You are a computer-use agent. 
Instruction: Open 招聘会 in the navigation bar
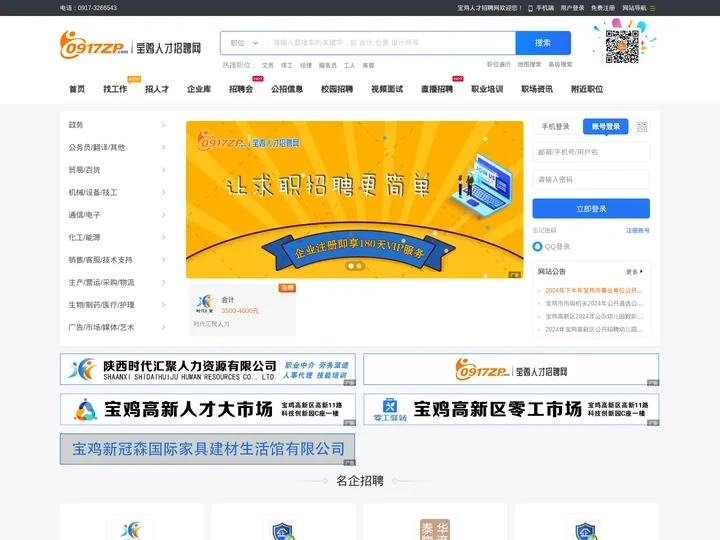241,89
